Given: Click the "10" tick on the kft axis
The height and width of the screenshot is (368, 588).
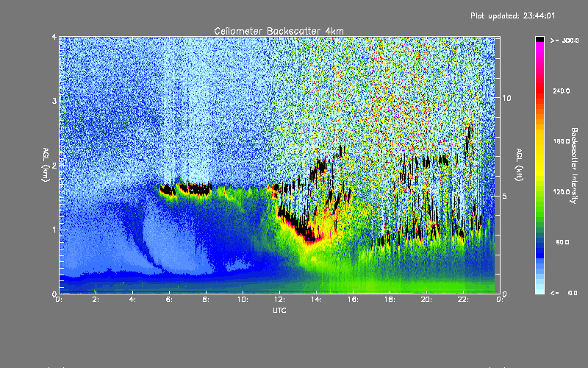Looking at the screenshot, I should click(x=506, y=98).
